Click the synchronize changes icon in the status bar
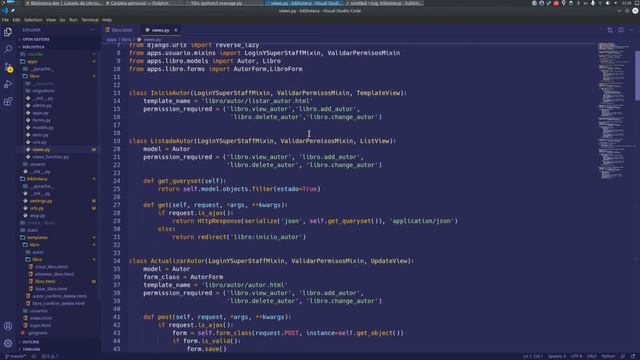The image size is (640, 360). coord(34,356)
